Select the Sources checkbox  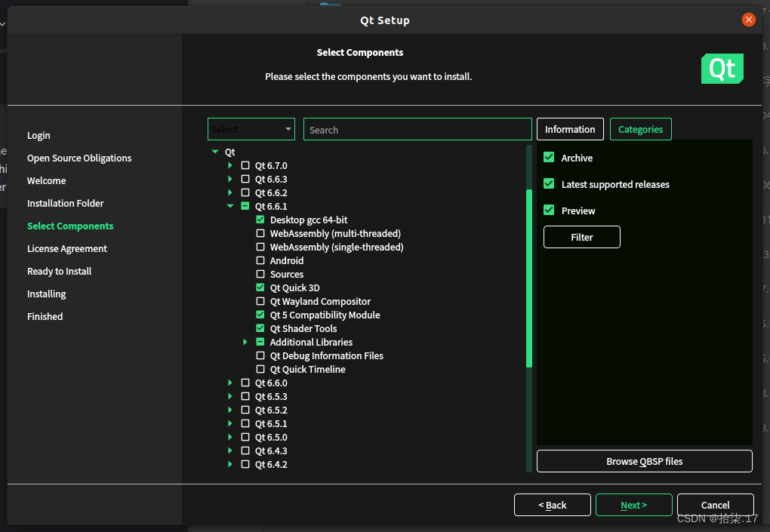pos(260,274)
